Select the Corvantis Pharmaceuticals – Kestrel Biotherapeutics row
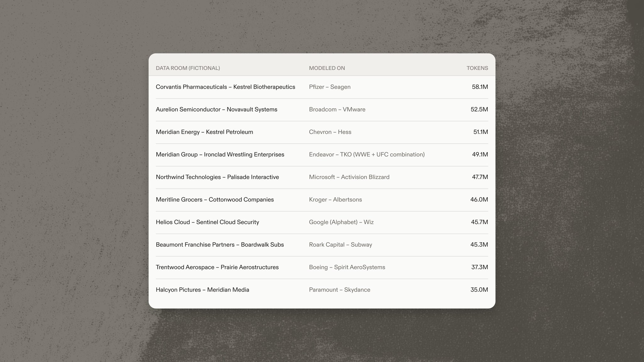 point(322,87)
